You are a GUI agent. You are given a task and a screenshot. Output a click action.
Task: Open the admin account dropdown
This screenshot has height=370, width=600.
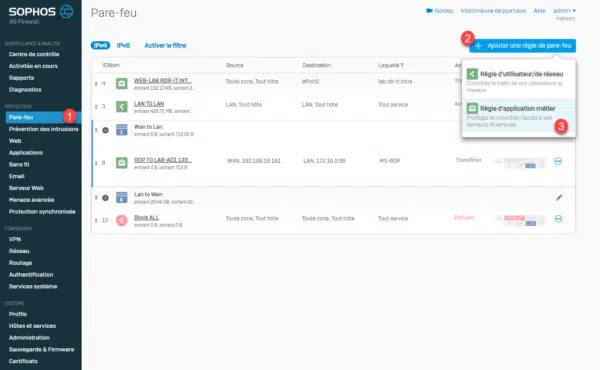click(564, 11)
